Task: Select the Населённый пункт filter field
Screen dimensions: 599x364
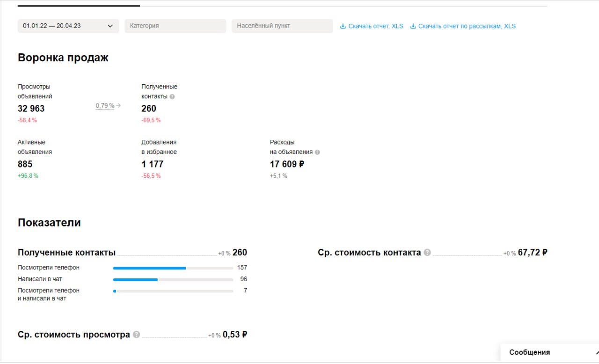Action: [282, 26]
